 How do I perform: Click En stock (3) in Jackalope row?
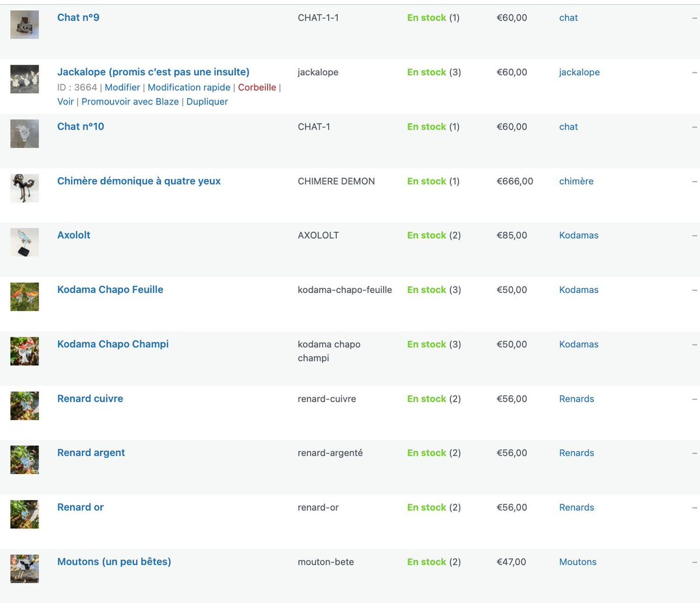(x=434, y=72)
